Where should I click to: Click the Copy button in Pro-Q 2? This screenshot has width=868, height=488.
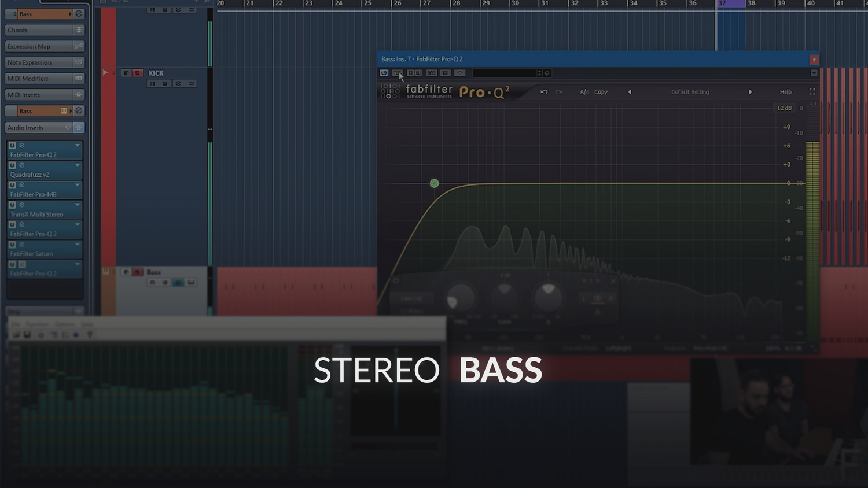pyautogui.click(x=601, y=92)
